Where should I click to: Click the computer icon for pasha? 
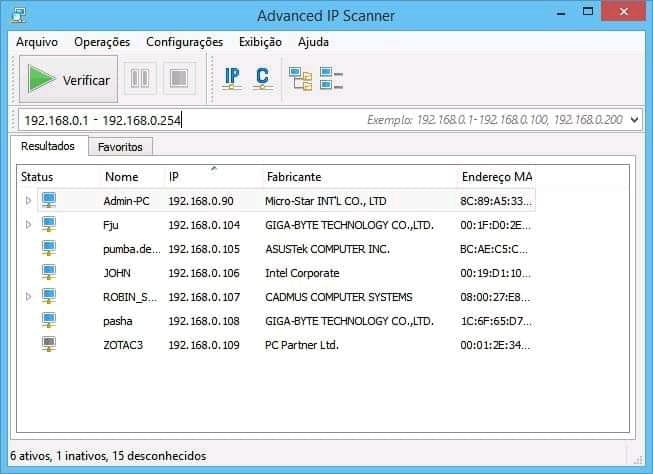point(49,320)
